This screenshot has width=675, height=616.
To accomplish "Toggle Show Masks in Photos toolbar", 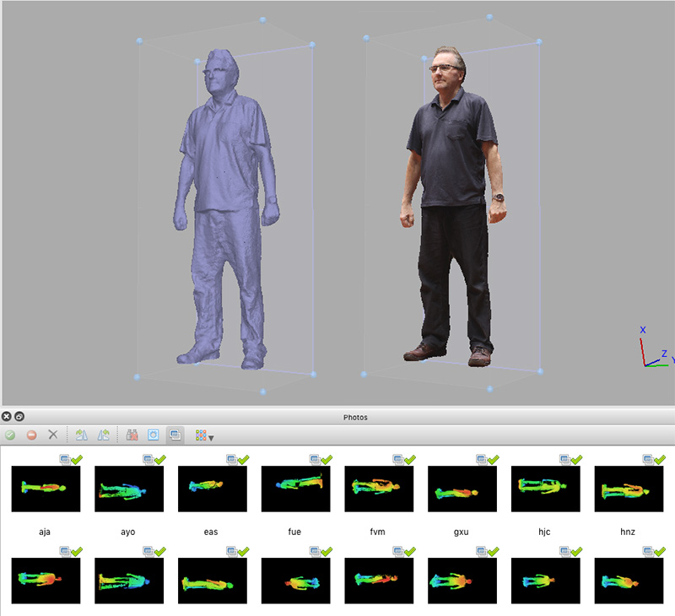I will [x=154, y=435].
